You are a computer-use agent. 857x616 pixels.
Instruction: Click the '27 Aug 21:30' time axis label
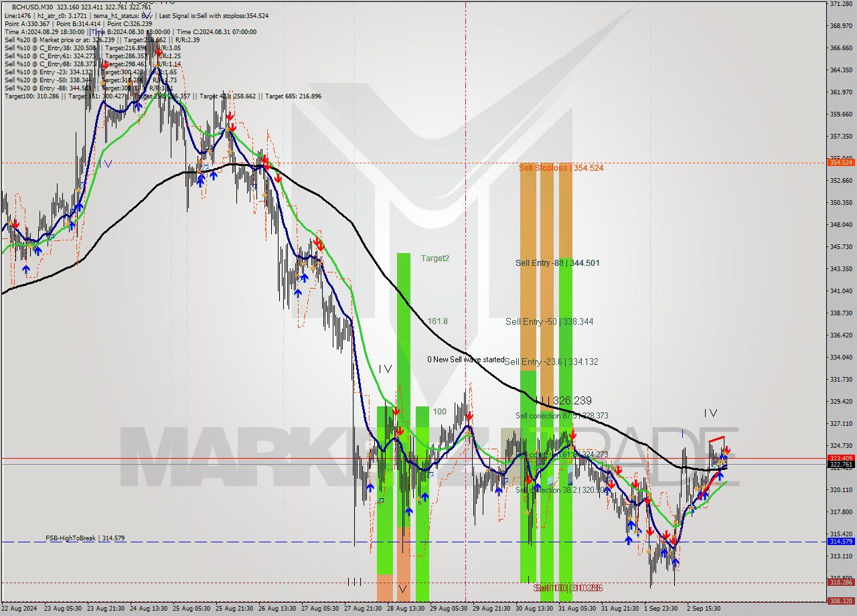(363, 609)
